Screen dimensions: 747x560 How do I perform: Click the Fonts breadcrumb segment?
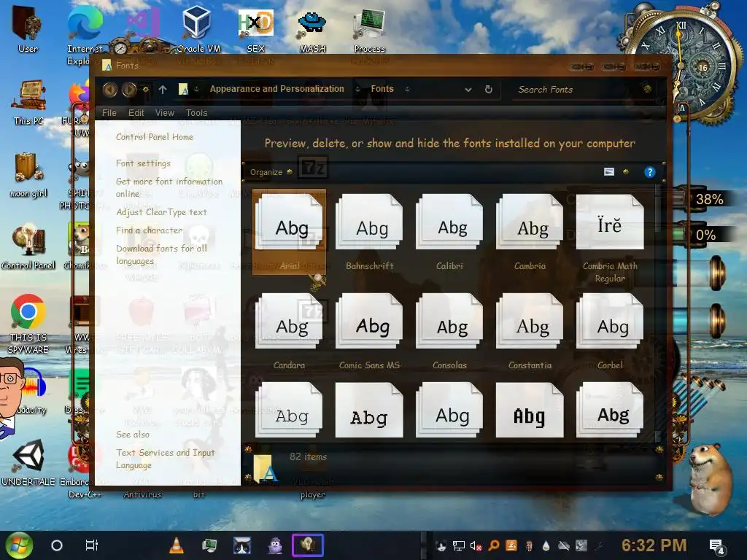tap(382, 89)
